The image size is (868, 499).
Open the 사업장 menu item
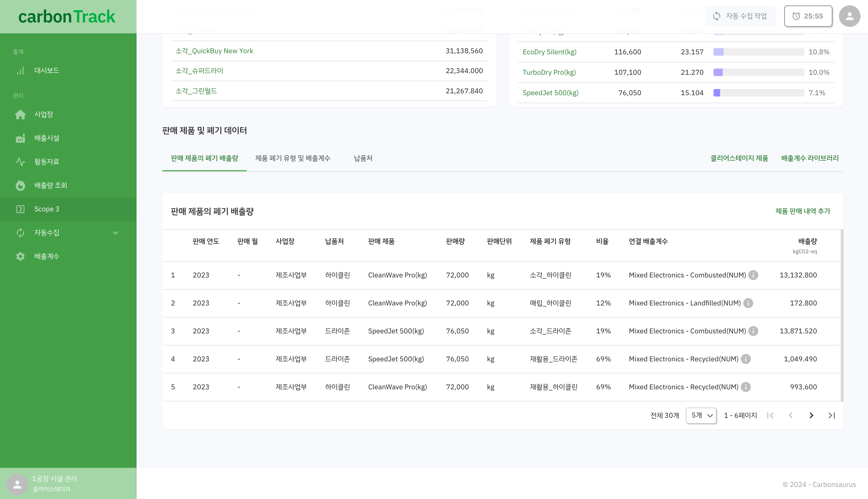(x=68, y=115)
